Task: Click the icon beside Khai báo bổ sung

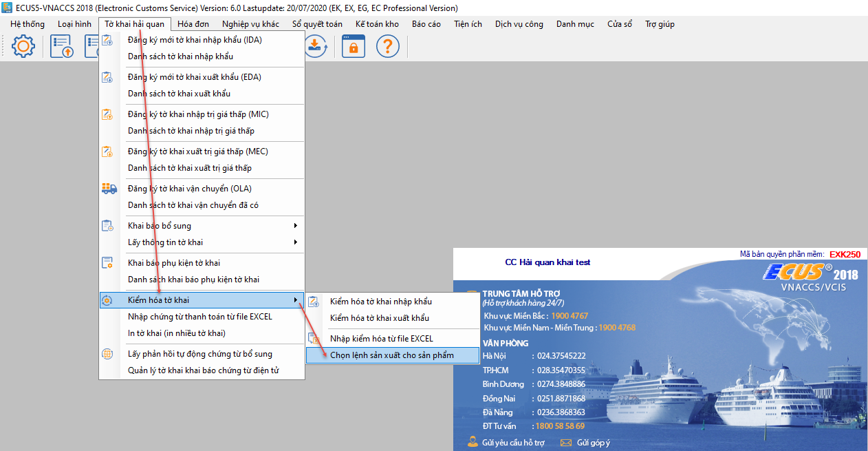Action: point(108,226)
